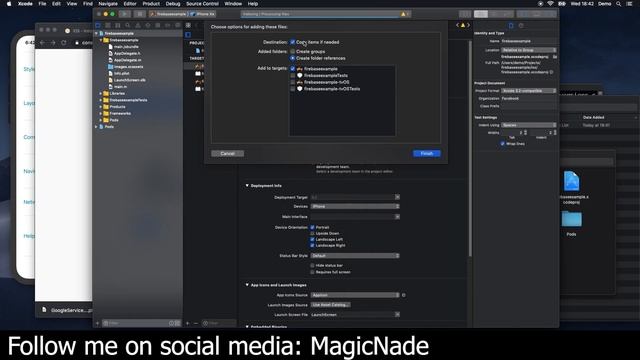Open App Icons Source dropdown
The image size is (640, 360).
[355, 295]
